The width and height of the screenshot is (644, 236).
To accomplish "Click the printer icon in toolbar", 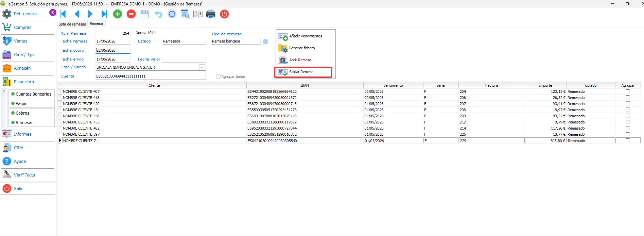I will 211,14.
